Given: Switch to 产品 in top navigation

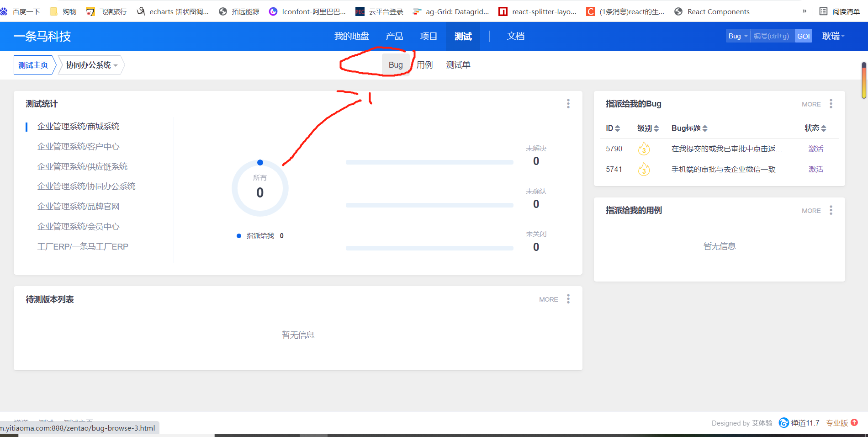Looking at the screenshot, I should point(394,36).
